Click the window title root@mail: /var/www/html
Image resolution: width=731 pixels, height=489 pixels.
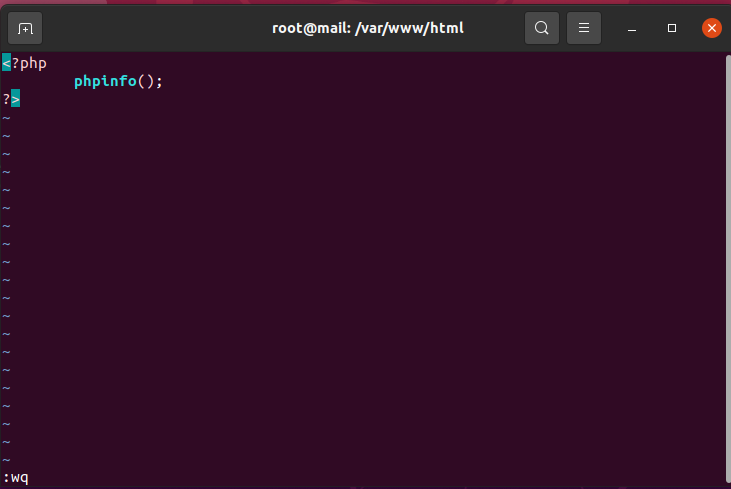pos(367,28)
